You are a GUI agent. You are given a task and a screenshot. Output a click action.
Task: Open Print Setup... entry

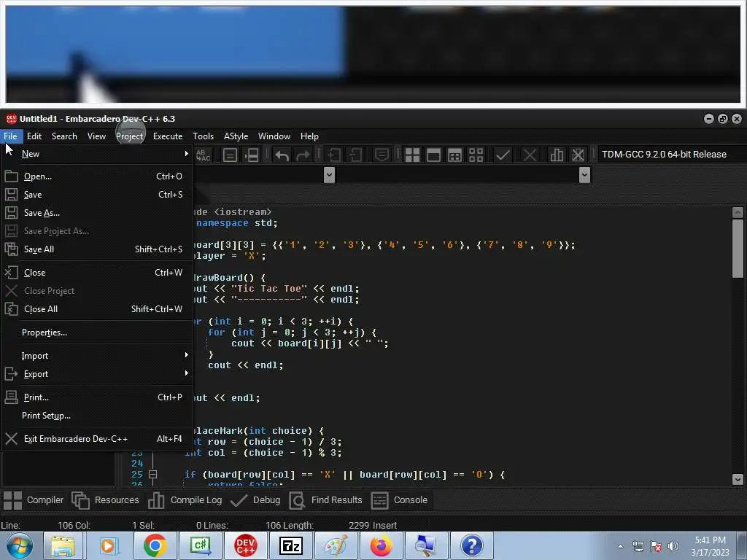[97, 415]
